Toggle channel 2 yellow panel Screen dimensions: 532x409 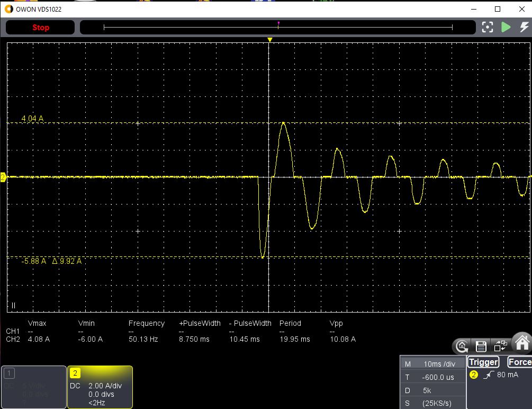coord(100,387)
